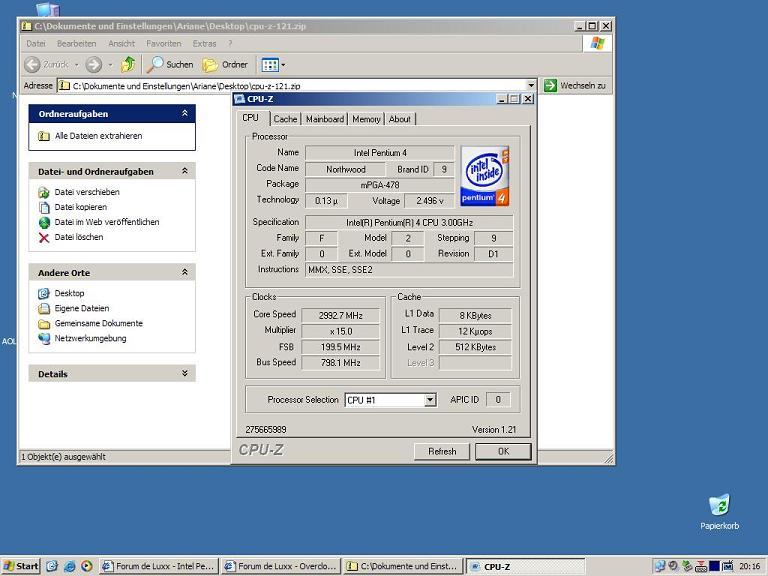The width and height of the screenshot is (768, 576).
Task: Click the Back (Zurück) arrow icon
Action: [33, 65]
